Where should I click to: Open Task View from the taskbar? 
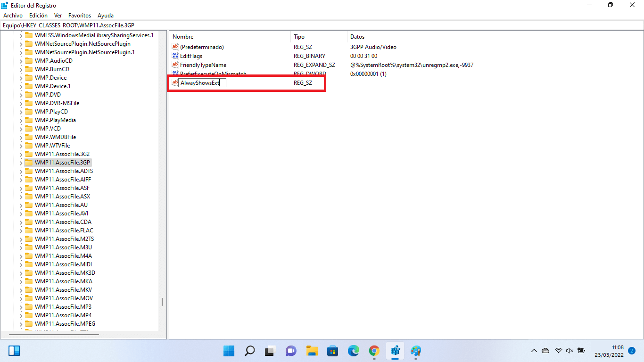tap(270, 351)
